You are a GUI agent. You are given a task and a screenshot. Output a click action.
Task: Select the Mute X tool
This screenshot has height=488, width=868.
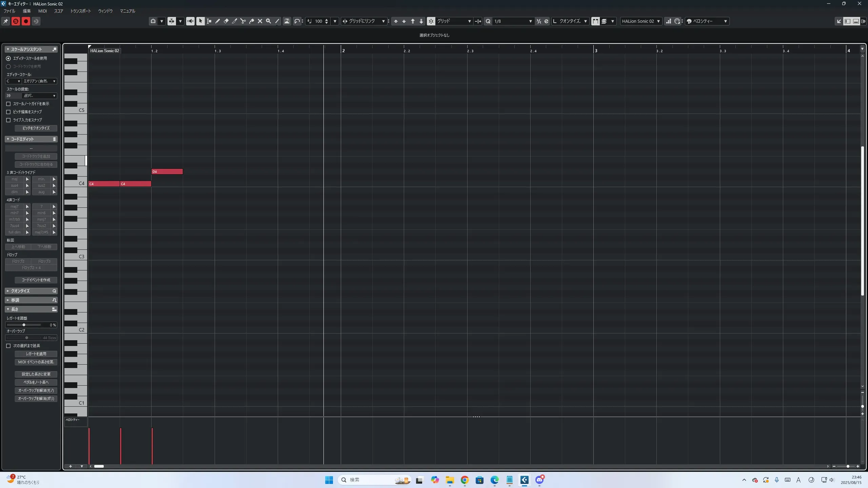point(260,21)
